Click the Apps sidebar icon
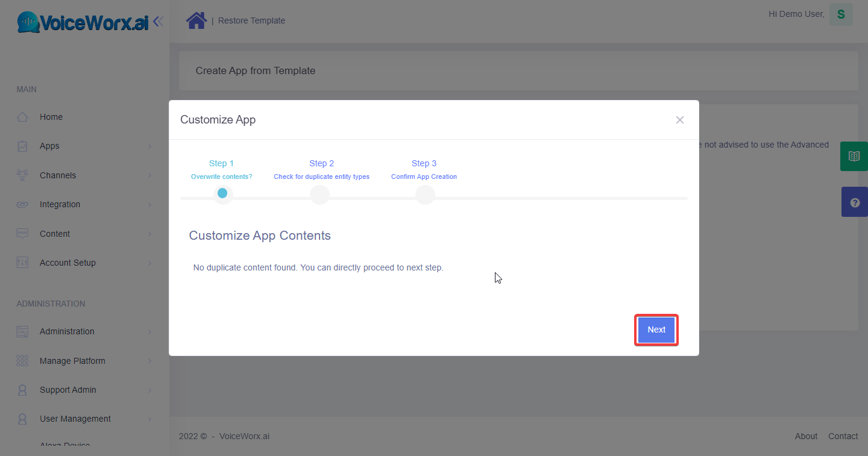Image resolution: width=868 pixels, height=456 pixels. [x=22, y=146]
